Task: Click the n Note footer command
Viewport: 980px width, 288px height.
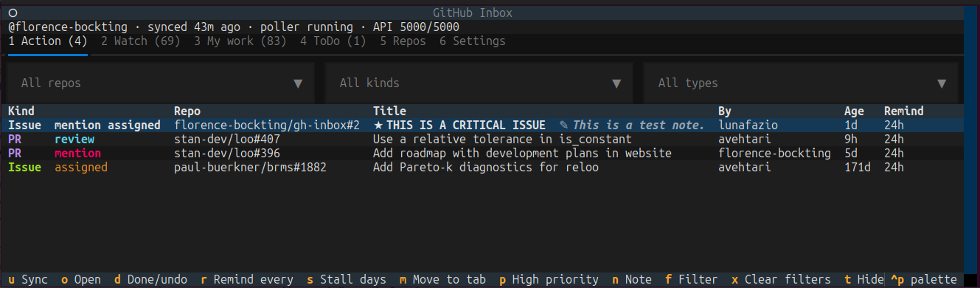Action: pyautogui.click(x=632, y=279)
